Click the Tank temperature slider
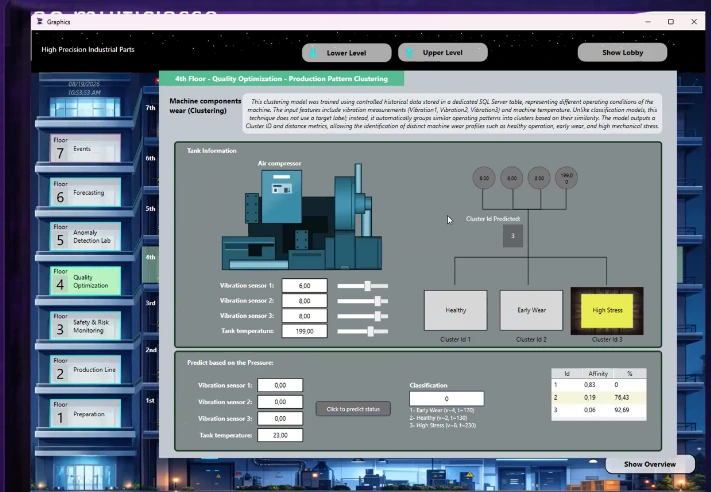 [362, 331]
